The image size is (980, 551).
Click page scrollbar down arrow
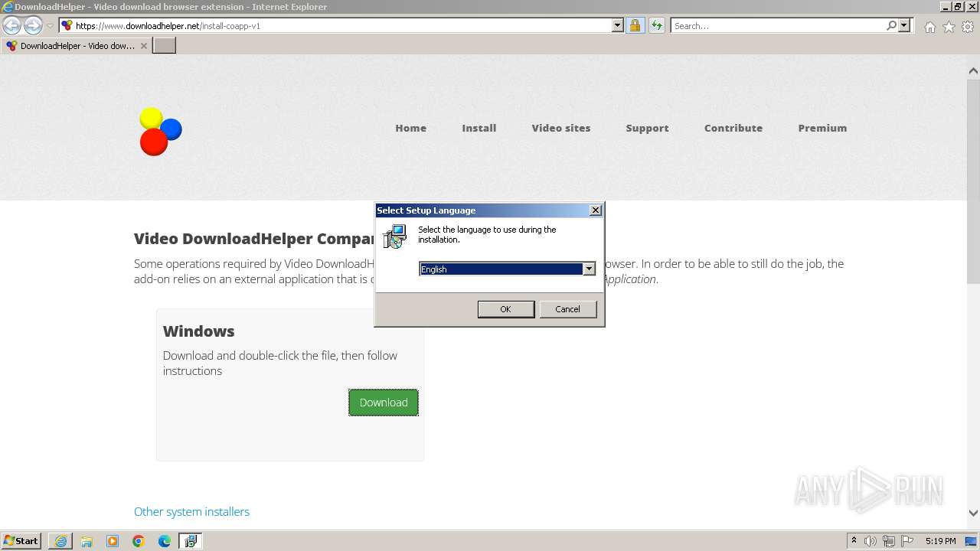[x=973, y=513]
